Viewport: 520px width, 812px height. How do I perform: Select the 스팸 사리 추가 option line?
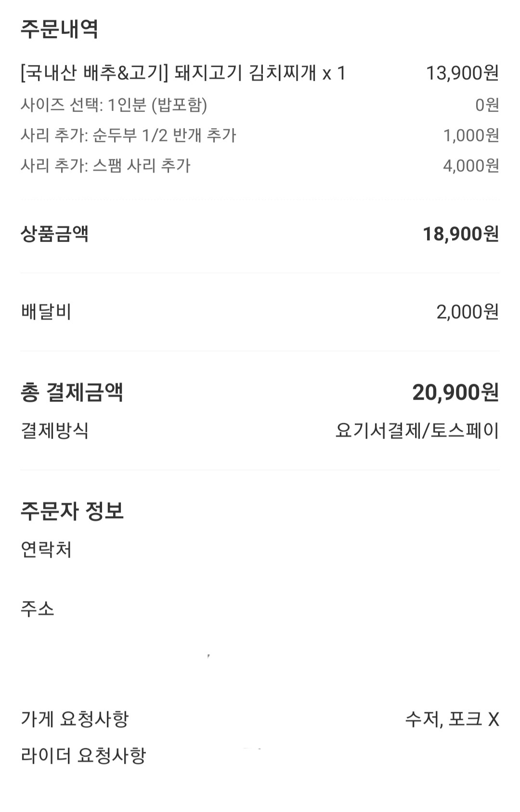(x=105, y=166)
